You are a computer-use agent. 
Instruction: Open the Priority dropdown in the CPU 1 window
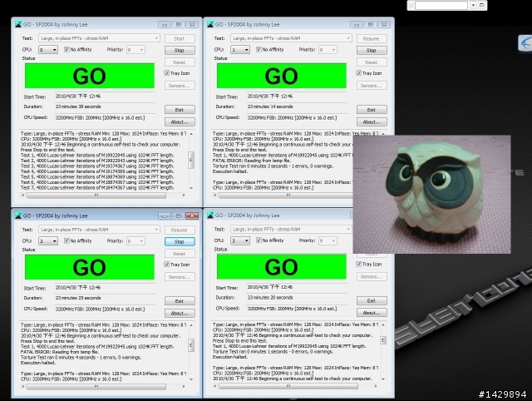pos(328,50)
